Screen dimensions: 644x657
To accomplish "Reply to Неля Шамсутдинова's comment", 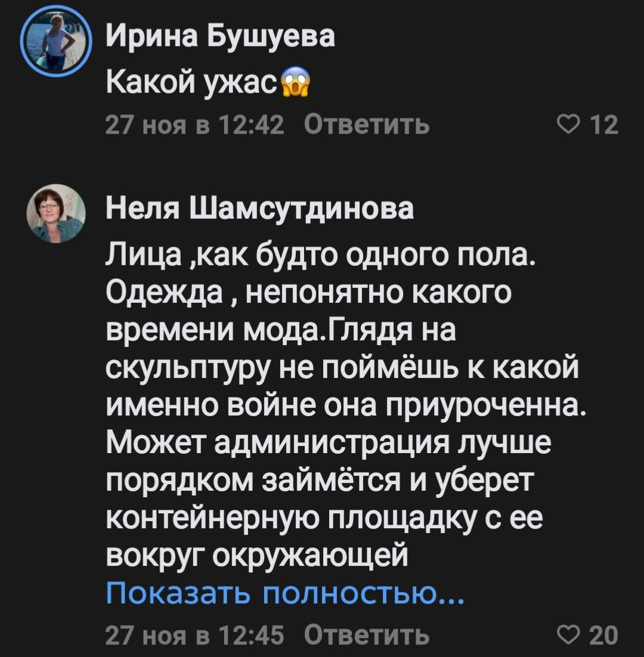I will point(366,636).
